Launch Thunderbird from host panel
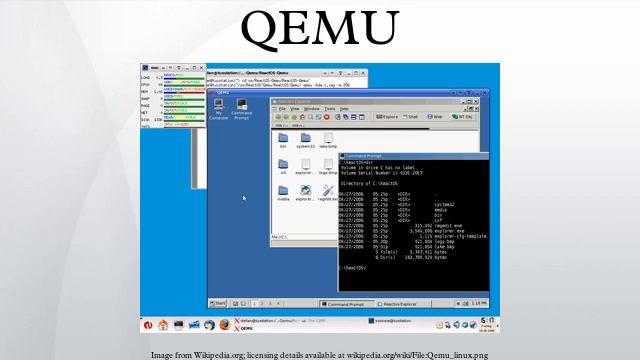The image size is (640, 360). point(209,325)
